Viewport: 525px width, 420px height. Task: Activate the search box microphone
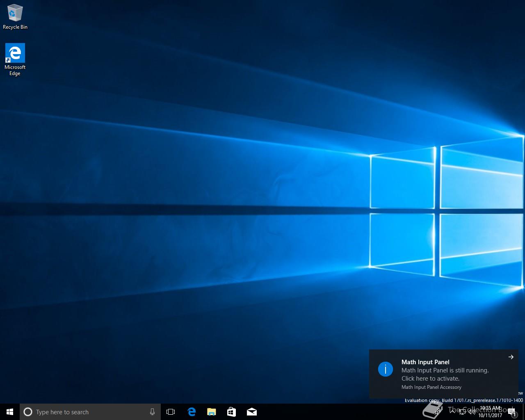pyautogui.click(x=152, y=412)
